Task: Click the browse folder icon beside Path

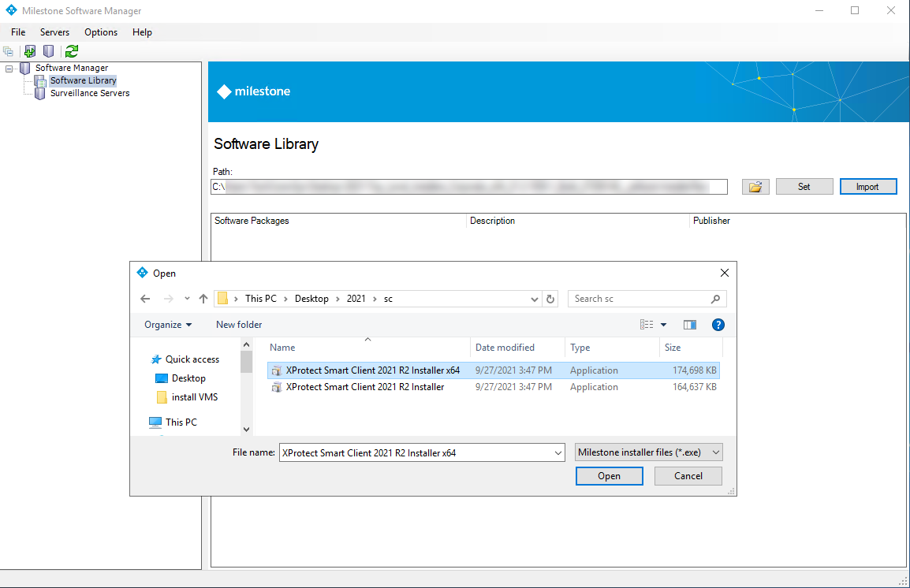Action: coord(755,187)
